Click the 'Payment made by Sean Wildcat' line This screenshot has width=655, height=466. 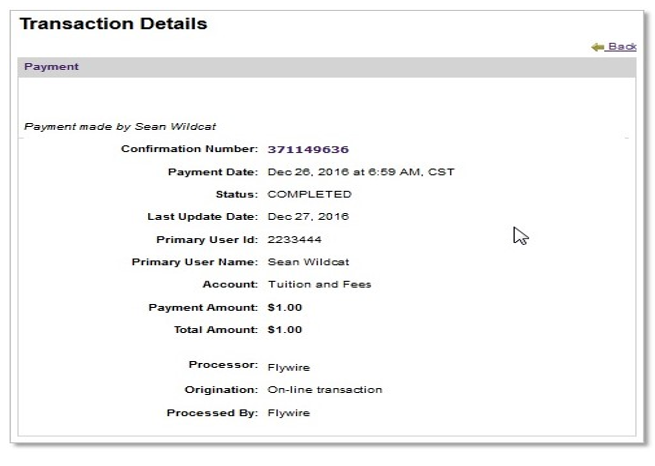click(x=120, y=127)
